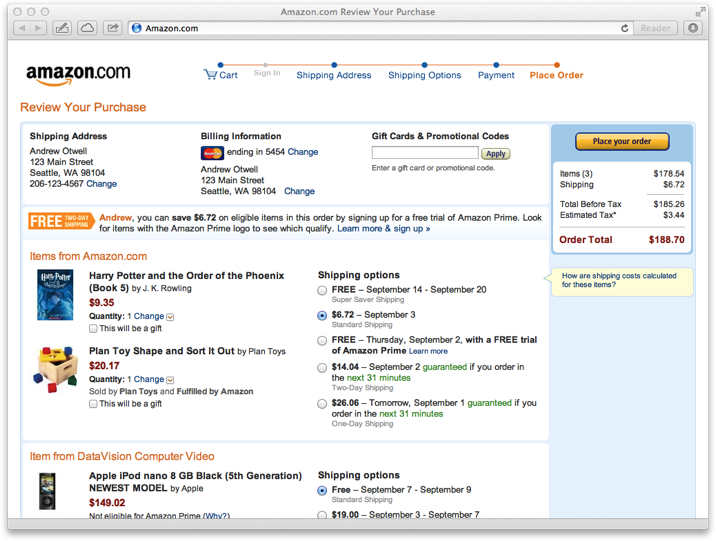
Task: Click the gift card code field
Action: pos(425,153)
